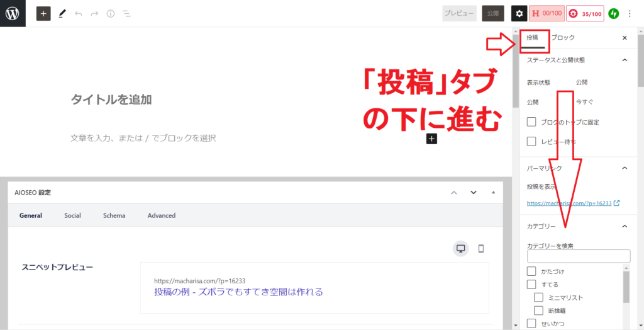Open the document info details icon
This screenshot has height=330, width=644.
[x=111, y=13]
